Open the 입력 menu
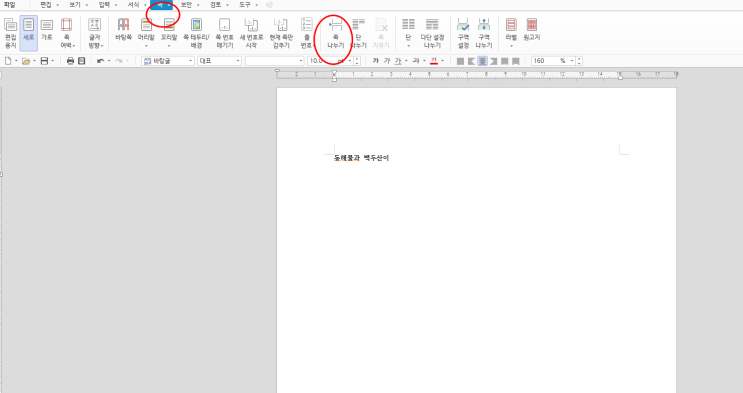This screenshot has height=393, width=743. tap(104, 5)
